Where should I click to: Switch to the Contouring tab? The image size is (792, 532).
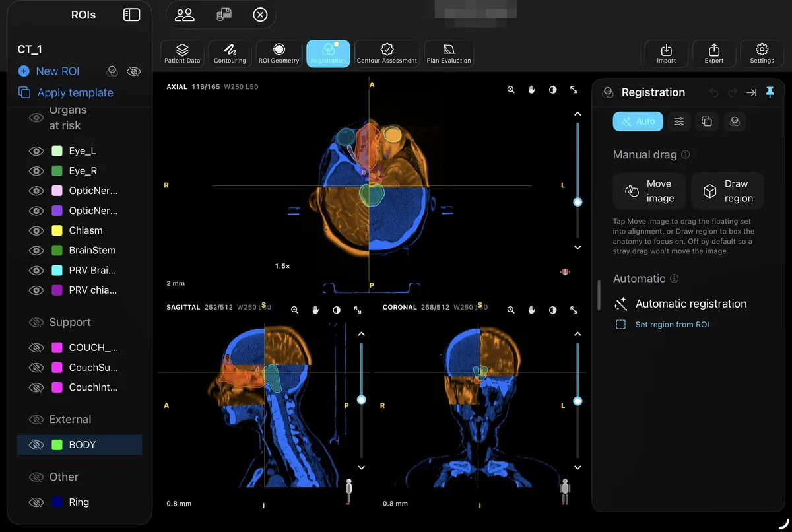click(230, 53)
